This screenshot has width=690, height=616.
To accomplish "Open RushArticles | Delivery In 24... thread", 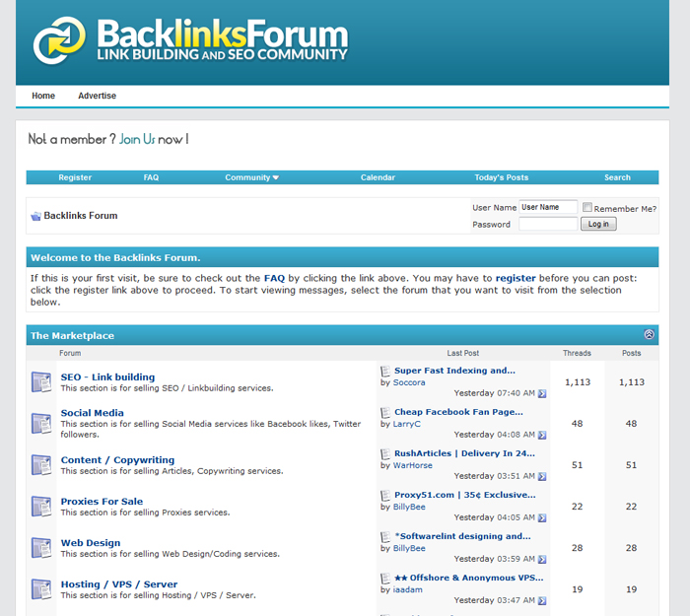I will click(464, 453).
